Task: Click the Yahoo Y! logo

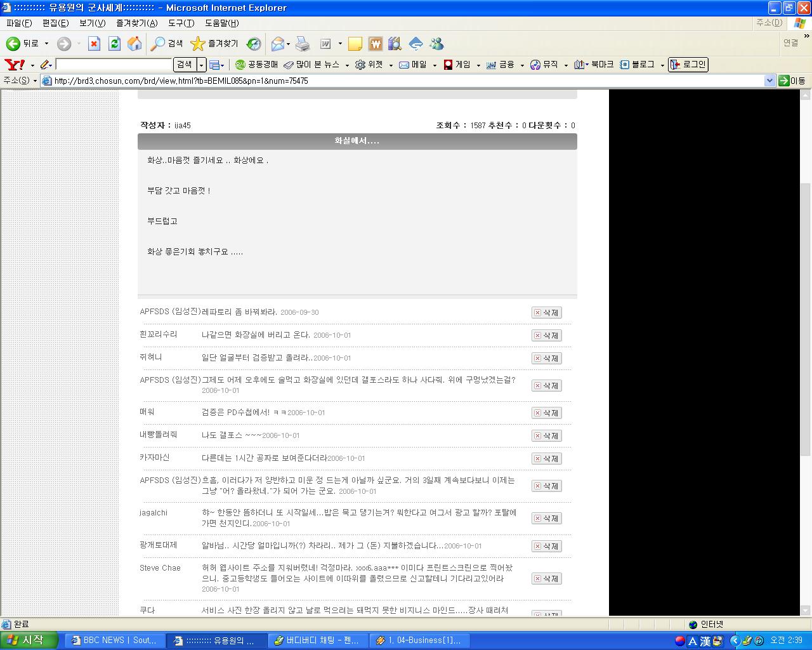Action: point(15,65)
